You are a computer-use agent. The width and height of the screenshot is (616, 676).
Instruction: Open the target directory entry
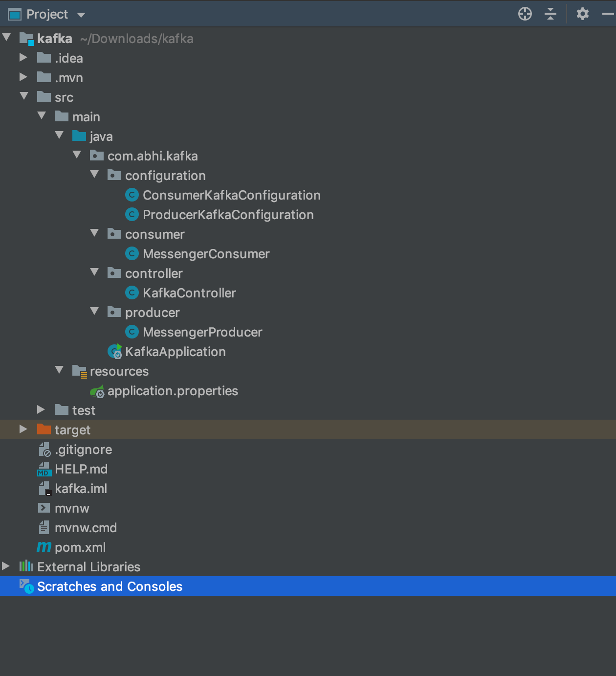[x=72, y=429]
